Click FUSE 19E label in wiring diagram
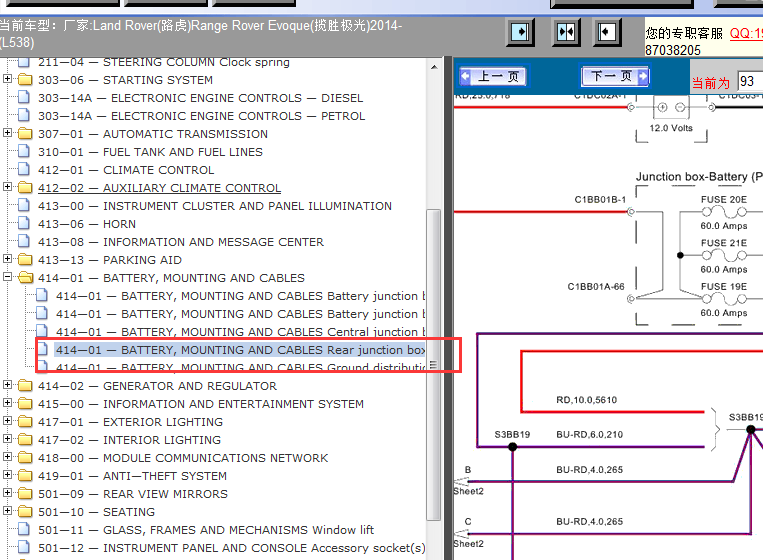This screenshot has height=560, width=763. coord(724,287)
